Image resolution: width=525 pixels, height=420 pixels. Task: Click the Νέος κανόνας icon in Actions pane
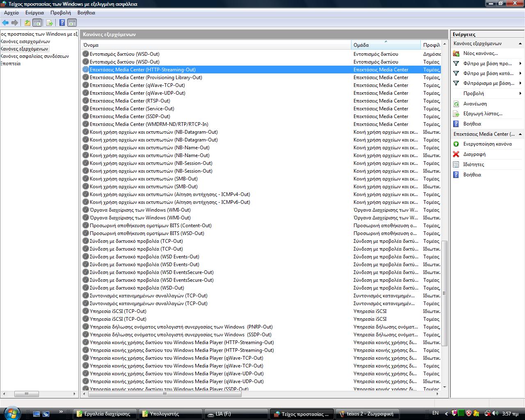coord(456,53)
